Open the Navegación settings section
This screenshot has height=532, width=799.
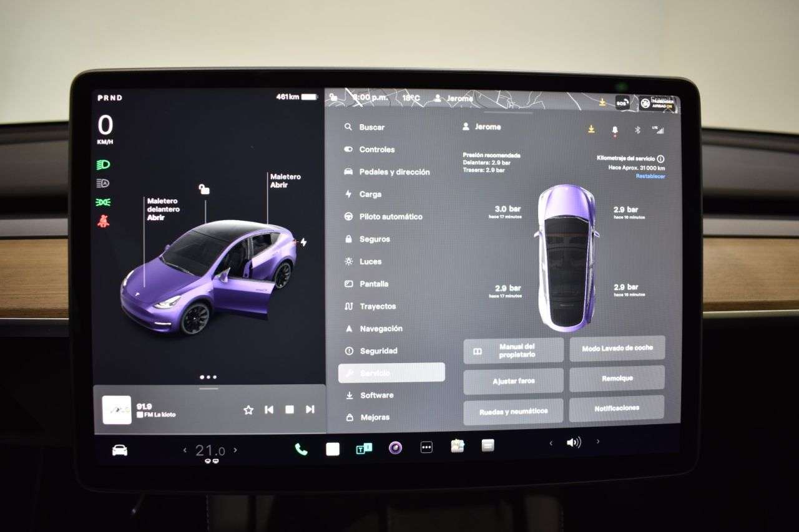pos(381,329)
